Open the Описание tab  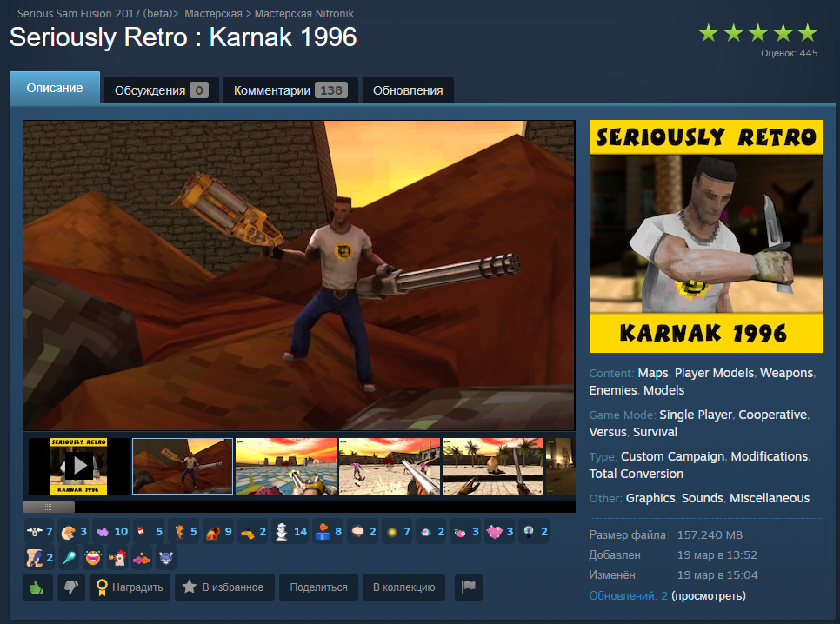coord(55,88)
